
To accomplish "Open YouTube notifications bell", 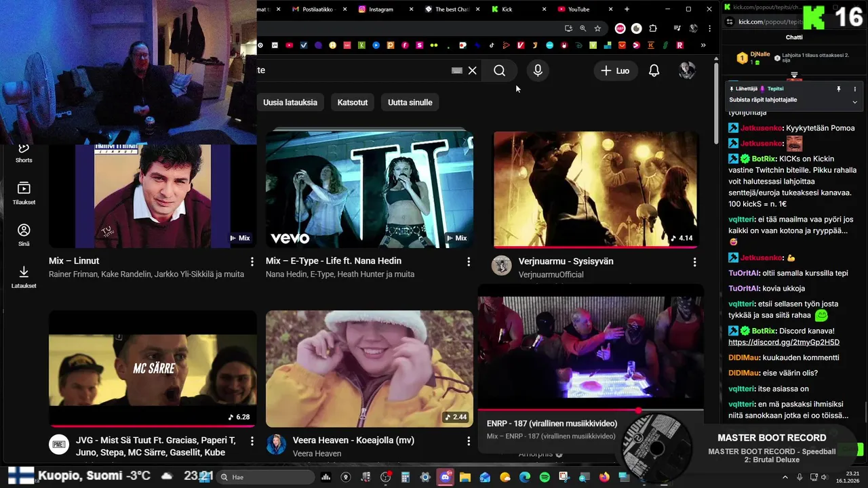I will (654, 70).
